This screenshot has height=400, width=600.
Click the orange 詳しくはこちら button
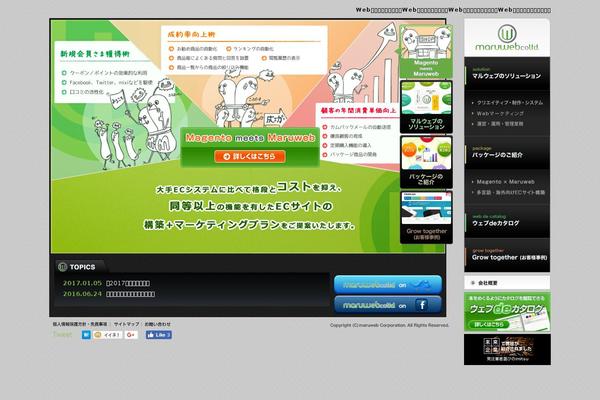[x=250, y=156]
